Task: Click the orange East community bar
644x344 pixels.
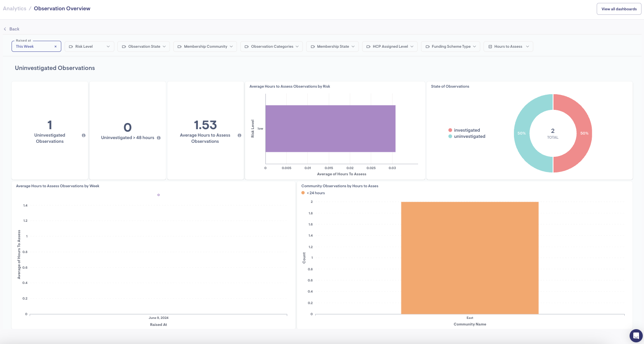Action: point(470,258)
